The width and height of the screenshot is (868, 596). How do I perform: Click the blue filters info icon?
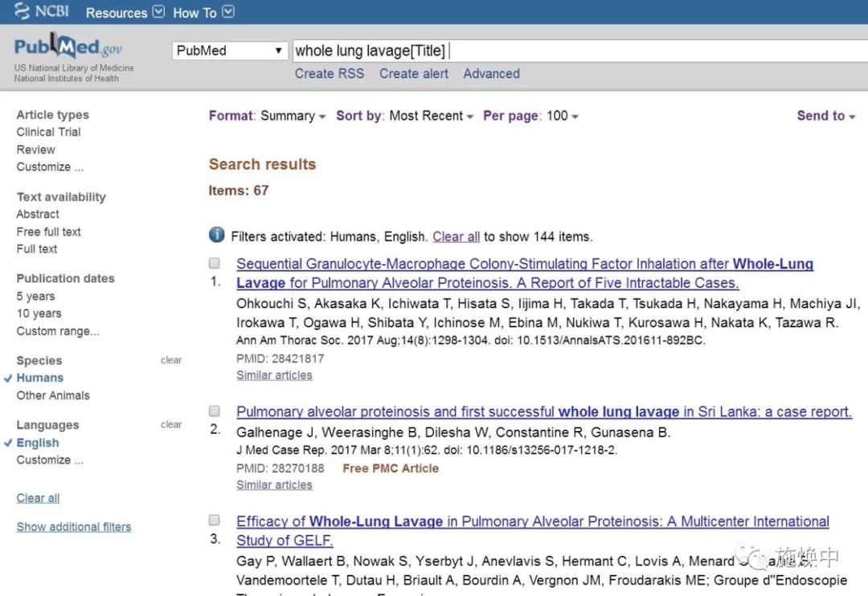tap(217, 235)
